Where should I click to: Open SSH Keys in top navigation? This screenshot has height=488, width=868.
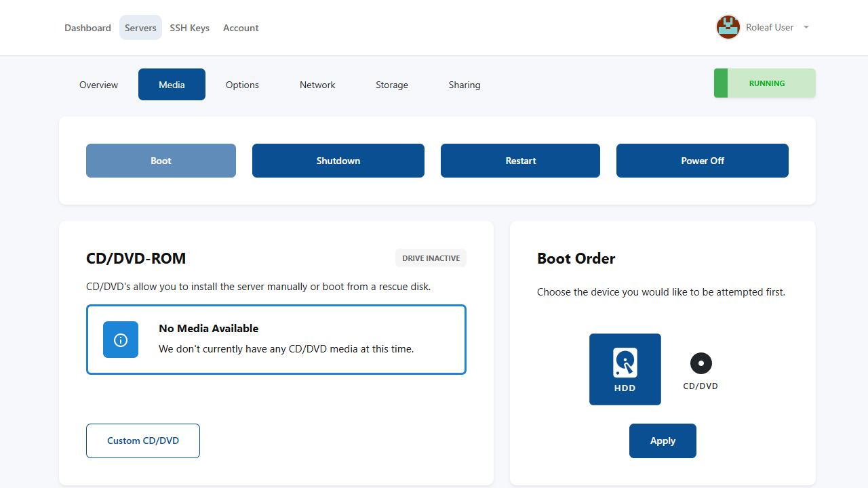click(x=189, y=28)
